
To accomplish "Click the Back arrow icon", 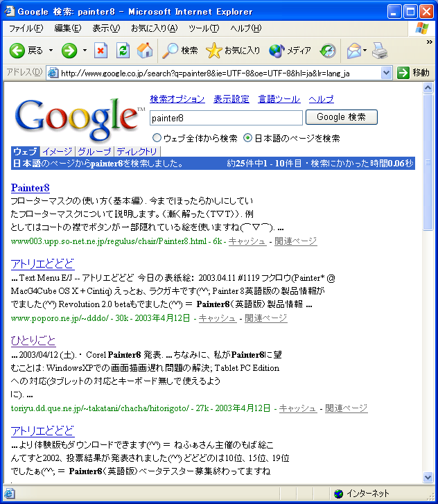I will (x=17, y=51).
